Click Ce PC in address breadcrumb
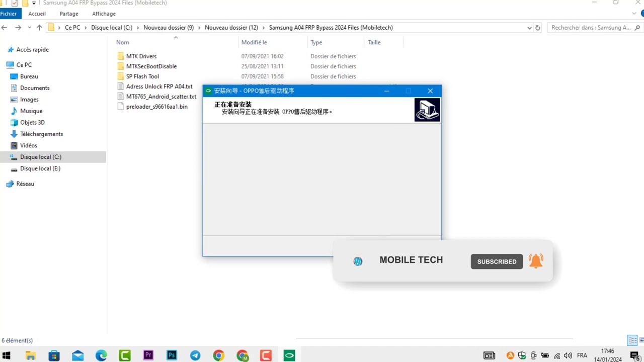Image resolution: width=644 pixels, height=362 pixels. [72, 28]
